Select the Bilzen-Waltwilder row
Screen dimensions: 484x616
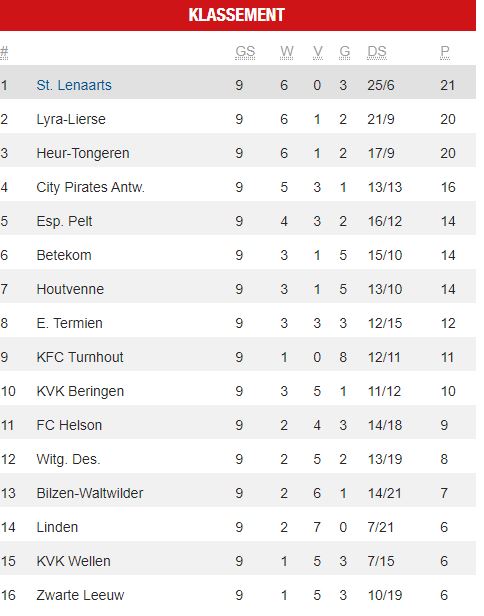[238, 493]
